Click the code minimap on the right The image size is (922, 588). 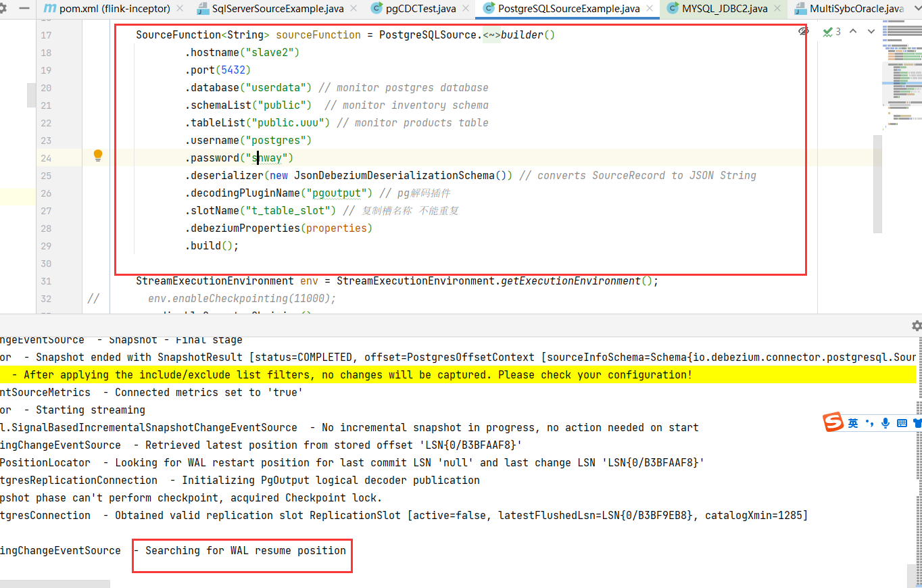(902, 74)
